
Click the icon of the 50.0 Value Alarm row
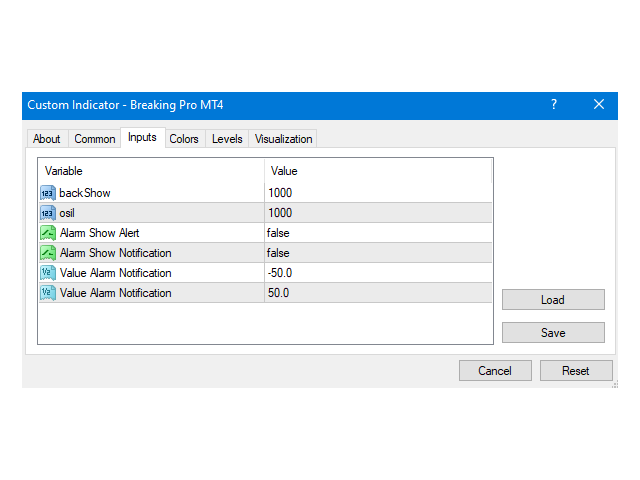[48, 293]
